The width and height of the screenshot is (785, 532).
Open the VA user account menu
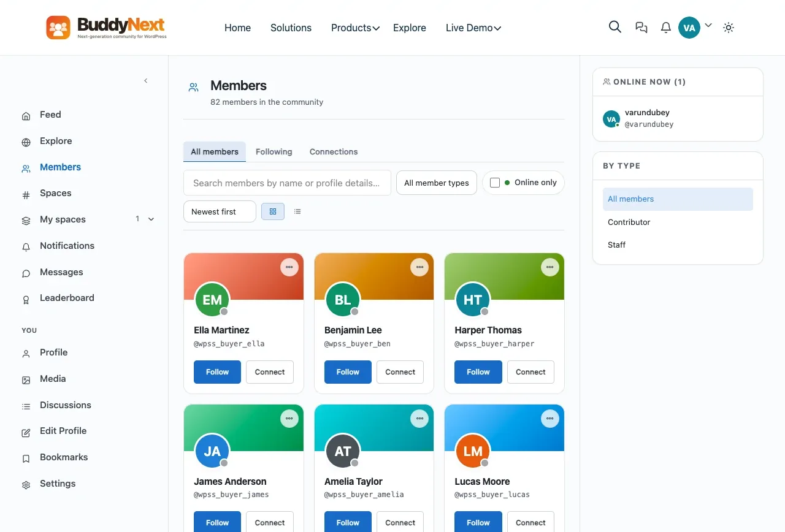(x=695, y=28)
